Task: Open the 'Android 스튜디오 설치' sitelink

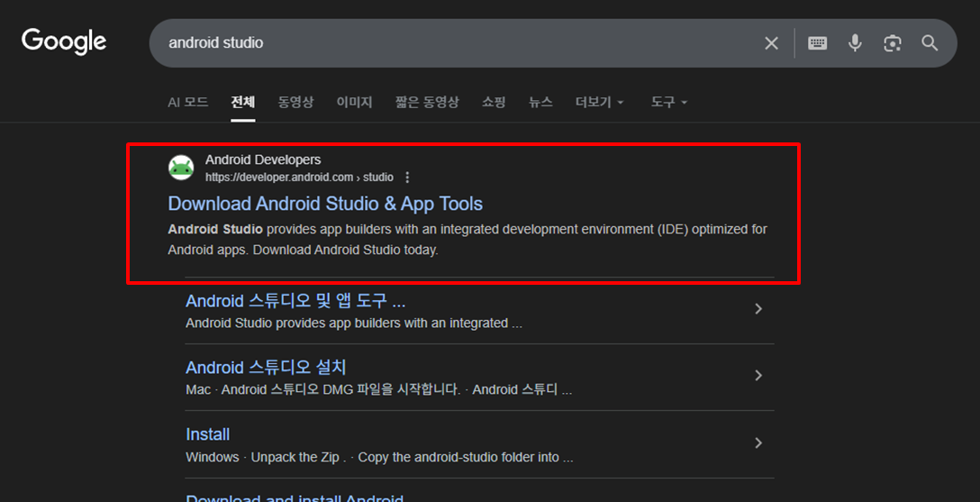Action: [x=267, y=367]
